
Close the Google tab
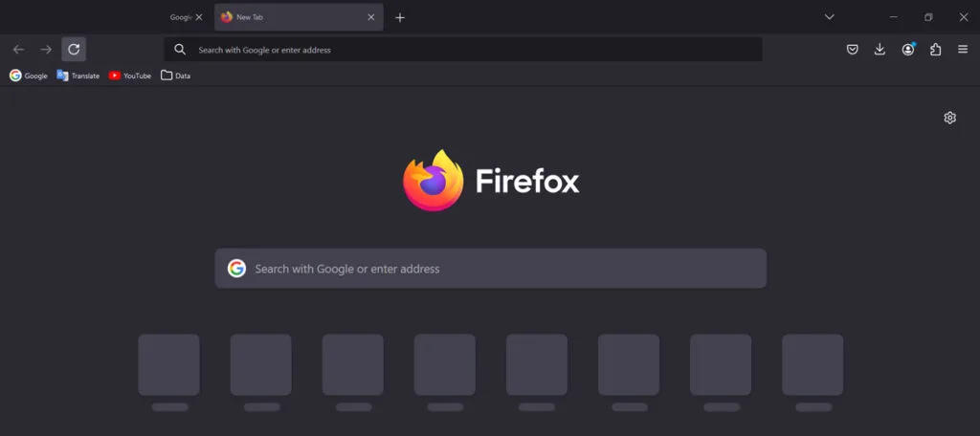coord(199,17)
